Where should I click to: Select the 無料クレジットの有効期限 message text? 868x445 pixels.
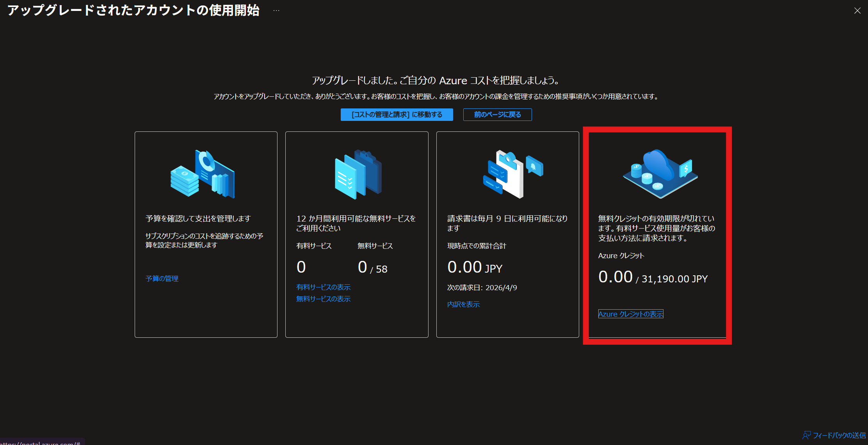pyautogui.click(x=656, y=228)
